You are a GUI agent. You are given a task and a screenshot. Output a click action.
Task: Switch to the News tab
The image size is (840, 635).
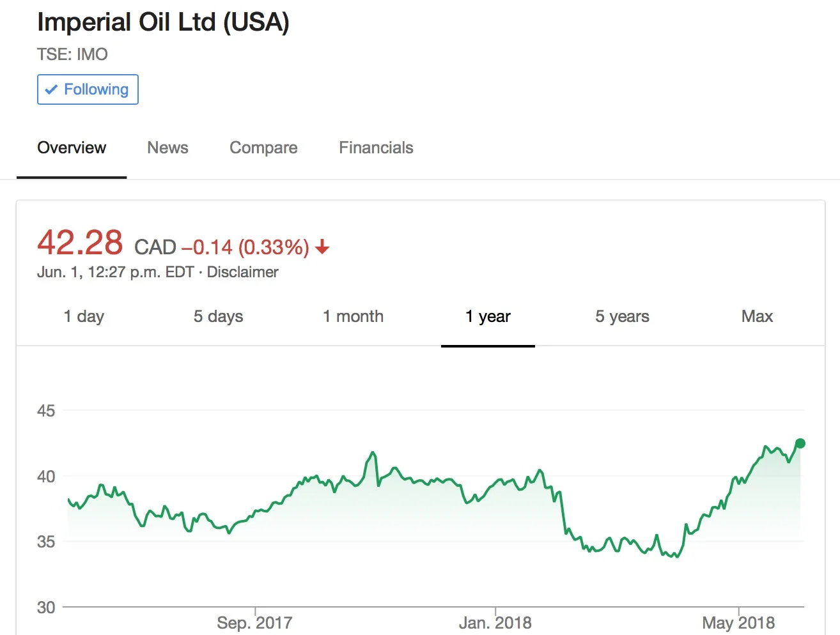tap(167, 148)
